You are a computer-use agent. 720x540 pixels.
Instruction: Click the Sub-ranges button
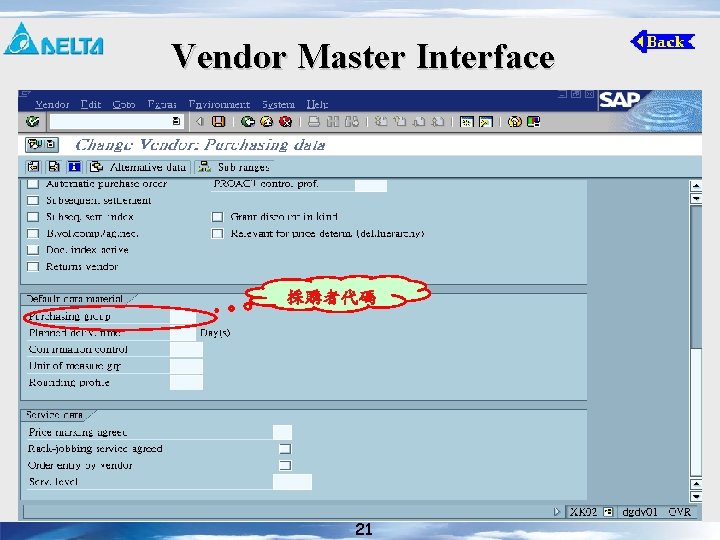234,167
